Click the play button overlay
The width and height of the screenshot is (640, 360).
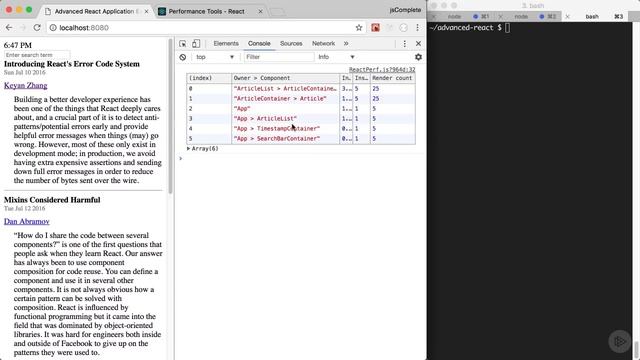[620, 341]
